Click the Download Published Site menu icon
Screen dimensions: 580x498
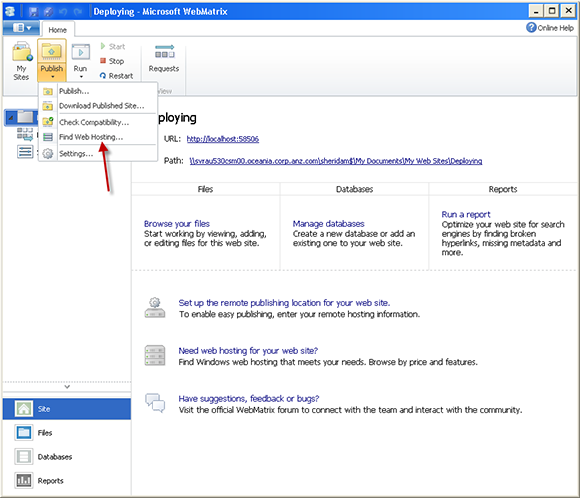[48, 106]
